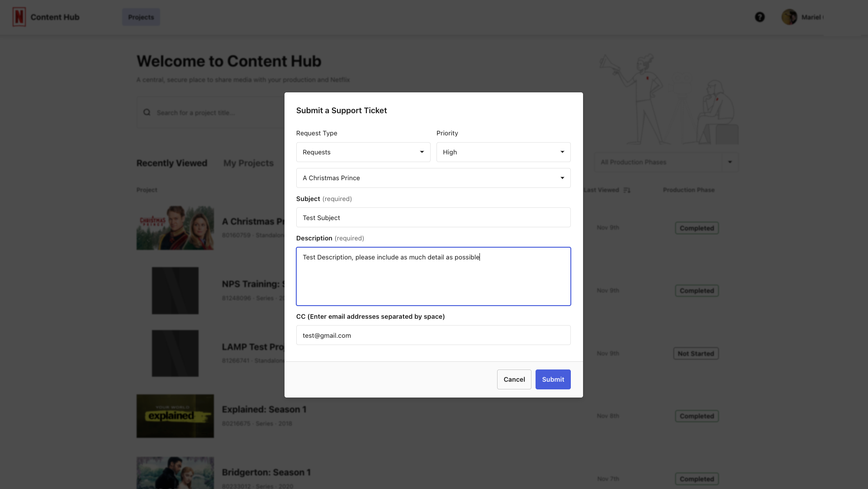Click into the Description text area

pos(433,276)
